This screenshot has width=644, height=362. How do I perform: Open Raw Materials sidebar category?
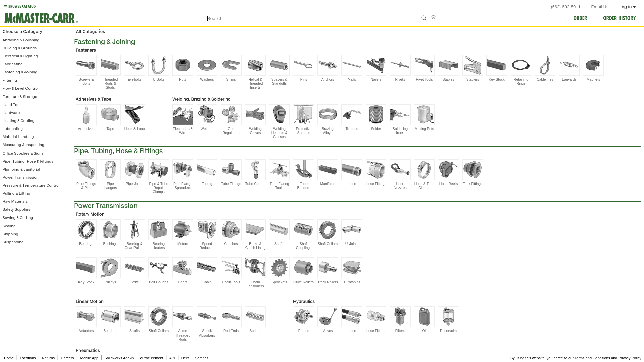click(x=15, y=201)
